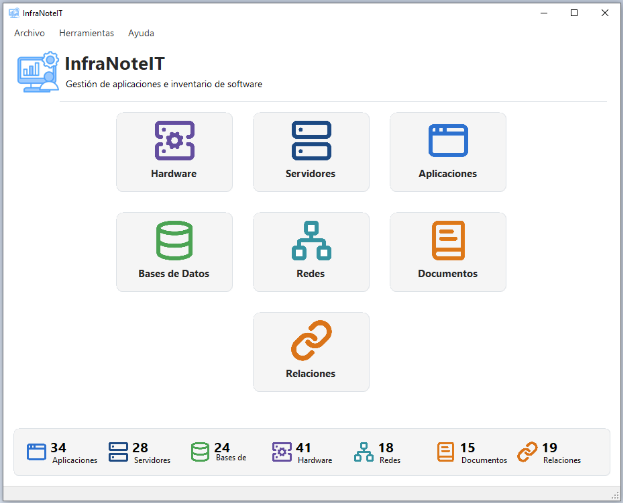Open the Bases de Datos section label

[174, 273]
